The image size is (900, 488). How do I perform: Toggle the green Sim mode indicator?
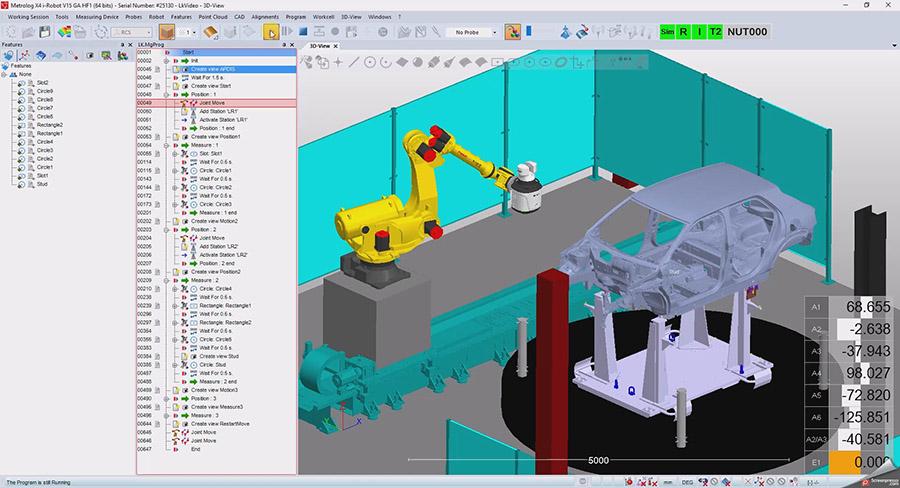[667, 32]
